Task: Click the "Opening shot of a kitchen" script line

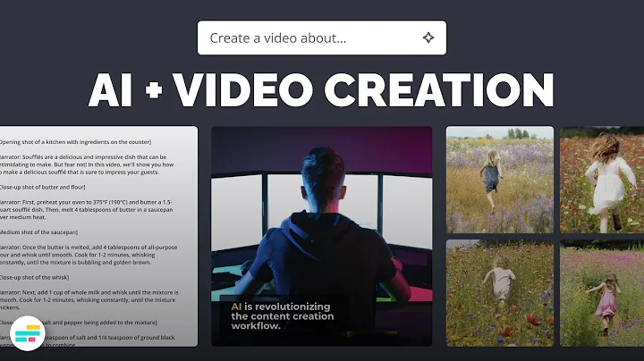Action: click(75, 142)
